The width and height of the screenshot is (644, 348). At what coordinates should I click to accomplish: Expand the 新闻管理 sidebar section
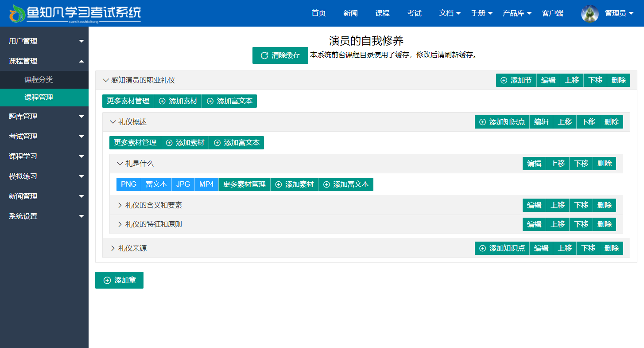coord(44,196)
